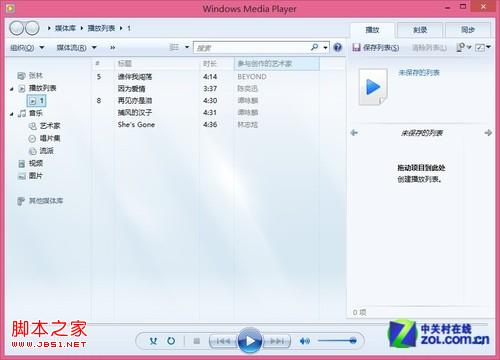The width and height of the screenshot is (500, 360).
Task: Click the playlist 1 icon in the tree
Action: click(x=33, y=101)
